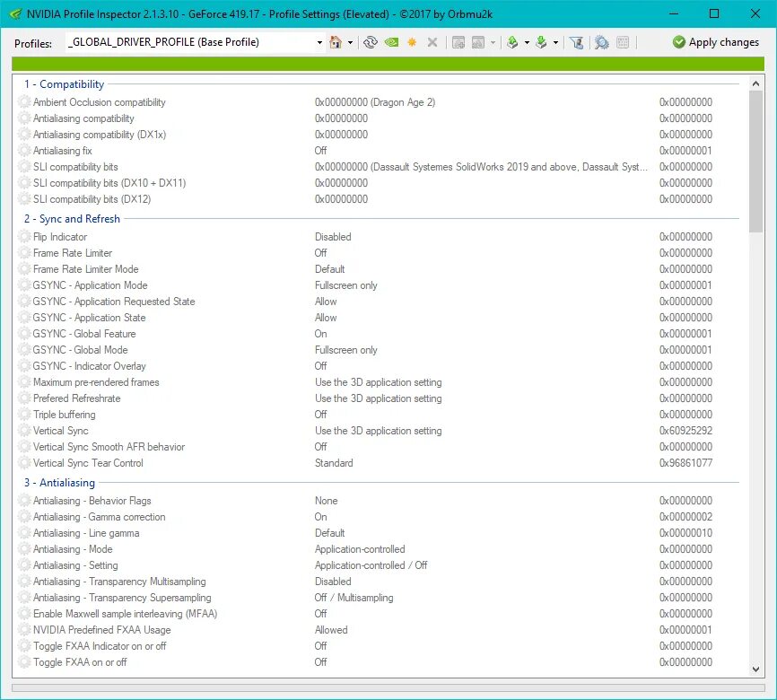Click the gear icon beside Ambient Occlusion compatibility
This screenshot has height=700, width=777.
tap(24, 102)
